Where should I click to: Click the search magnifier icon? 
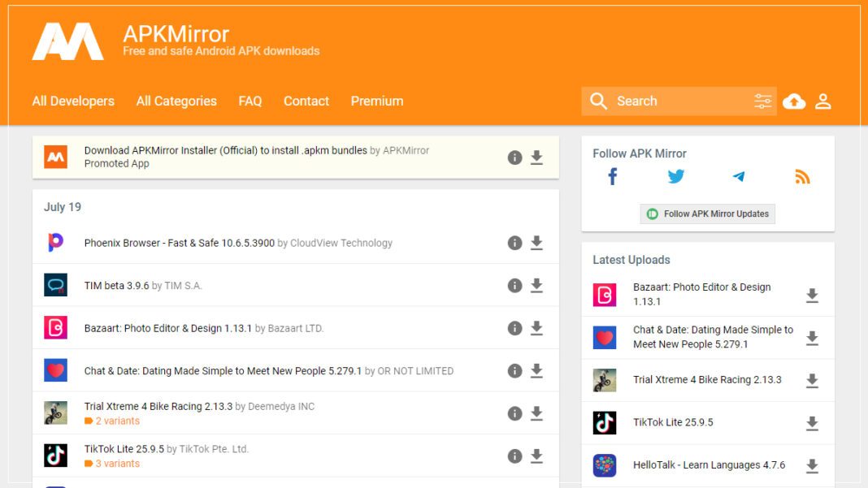pyautogui.click(x=598, y=101)
